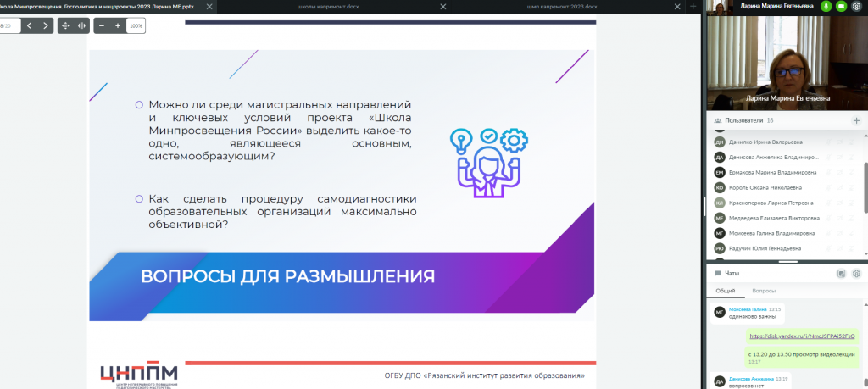Zoom out with the minus button
Image resolution: width=868 pixels, height=389 pixels.
pyautogui.click(x=102, y=25)
